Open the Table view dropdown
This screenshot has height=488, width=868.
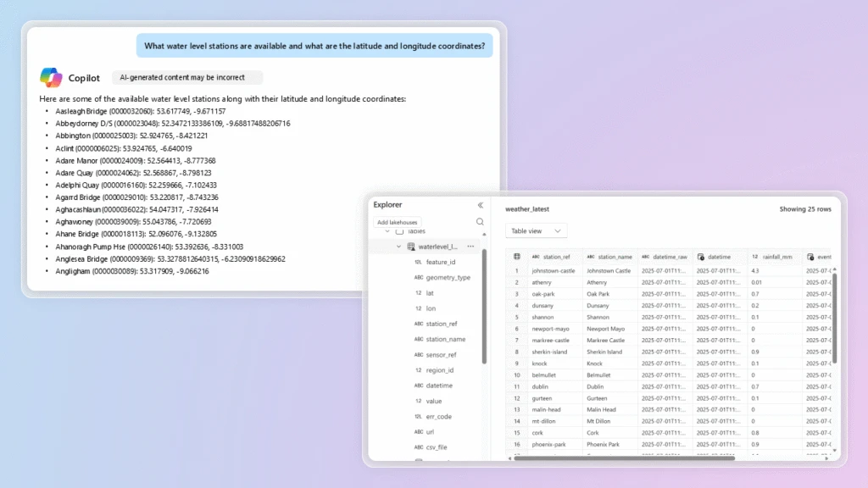coord(537,230)
